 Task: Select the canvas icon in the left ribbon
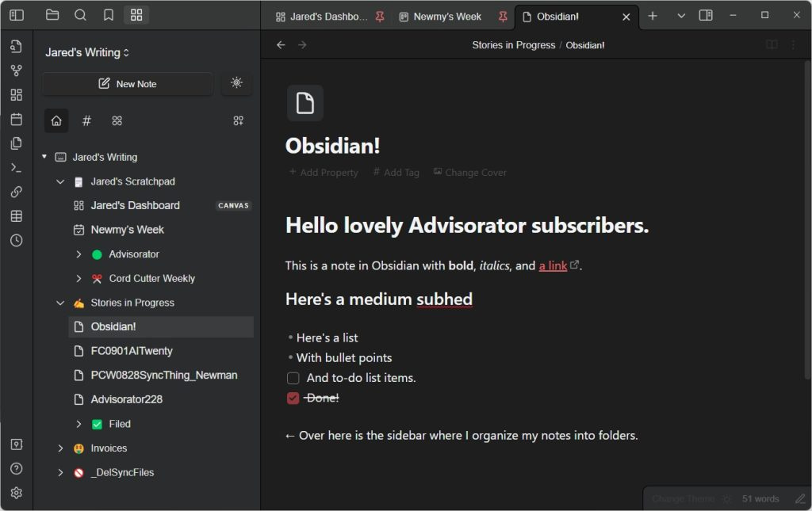click(16, 94)
